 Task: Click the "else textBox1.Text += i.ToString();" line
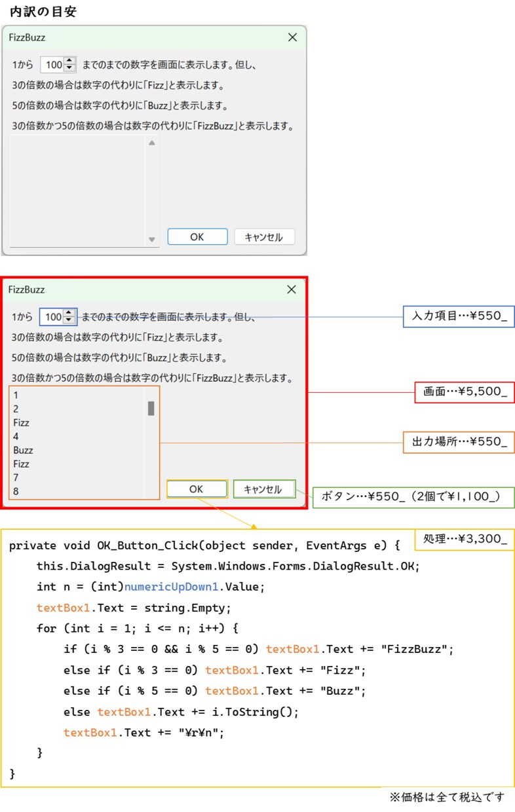point(181,711)
